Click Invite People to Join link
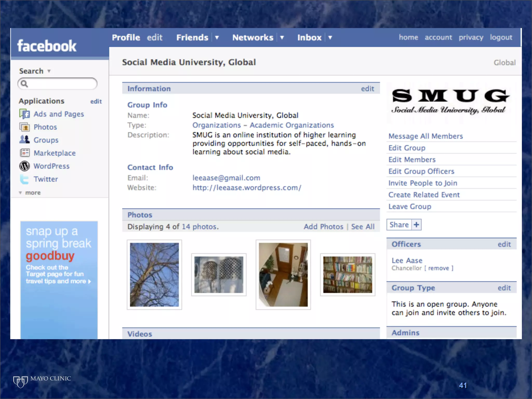This screenshot has height=399, width=532. [423, 183]
